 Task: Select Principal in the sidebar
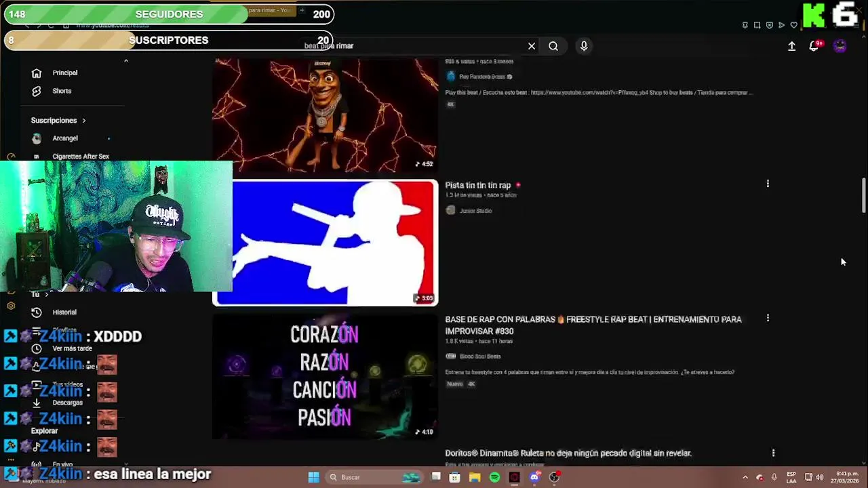click(65, 73)
